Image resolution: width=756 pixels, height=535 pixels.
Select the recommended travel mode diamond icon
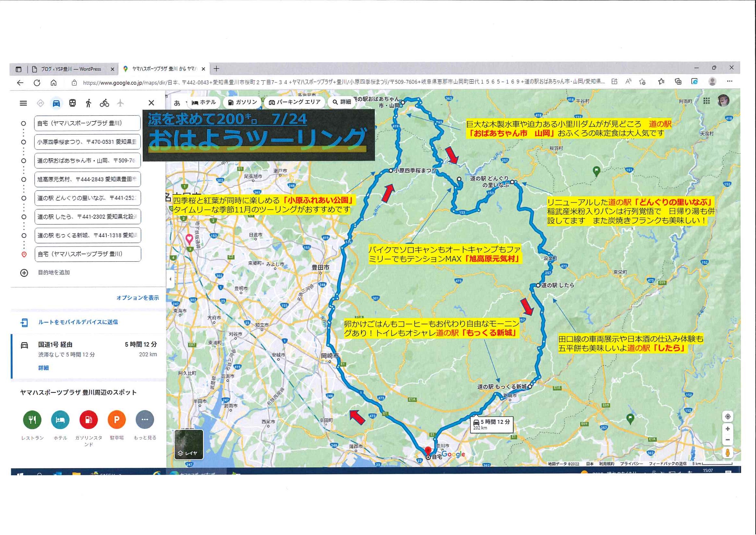(x=40, y=103)
